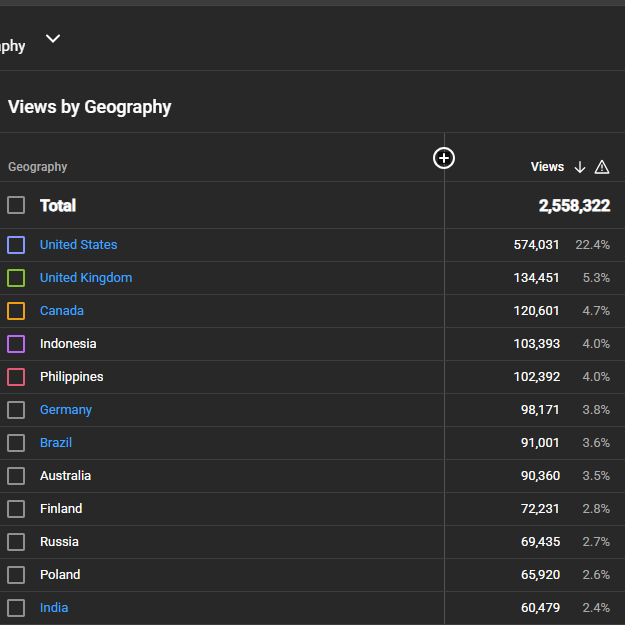Toggle the United Kingdom green checkbox

pyautogui.click(x=16, y=278)
